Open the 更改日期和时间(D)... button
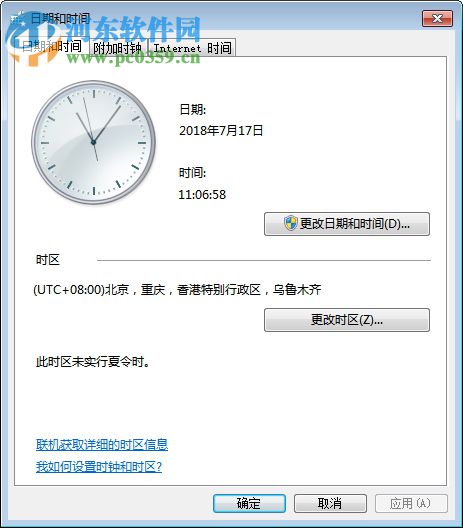Viewport: 463px width, 528px height. (347, 224)
